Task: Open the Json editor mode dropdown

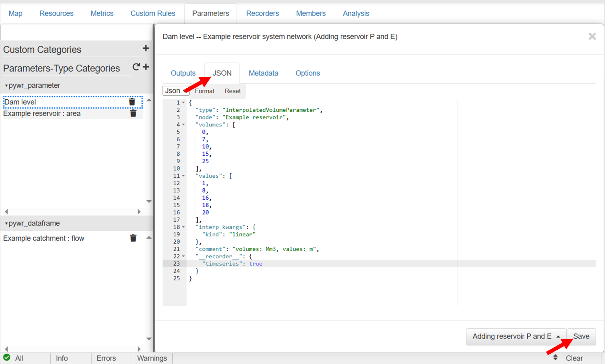Action: click(176, 91)
